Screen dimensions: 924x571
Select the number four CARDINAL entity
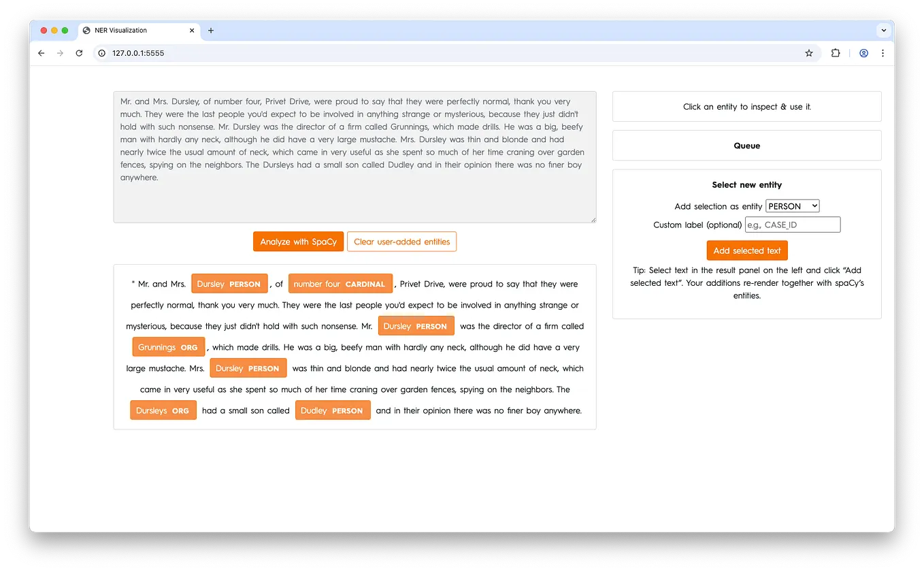(340, 283)
